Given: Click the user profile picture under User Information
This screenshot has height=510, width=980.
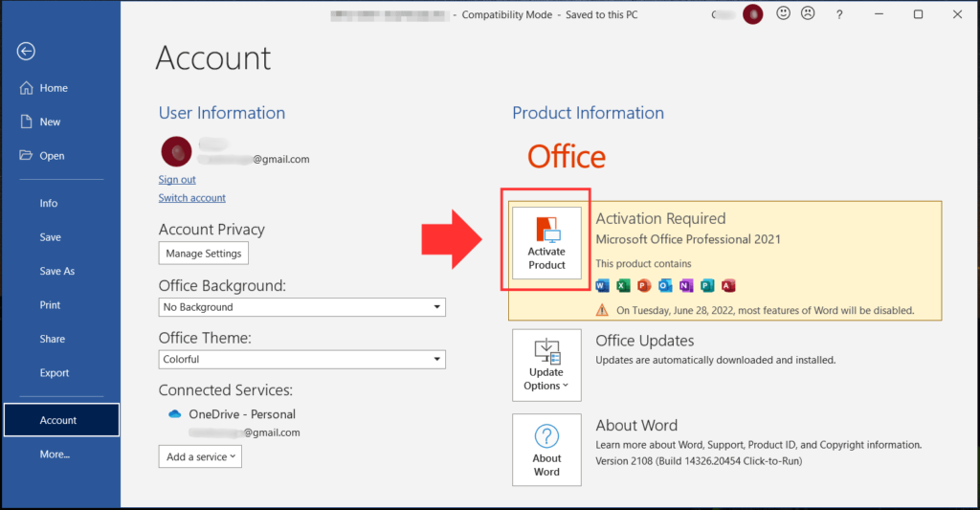Looking at the screenshot, I should (x=176, y=151).
